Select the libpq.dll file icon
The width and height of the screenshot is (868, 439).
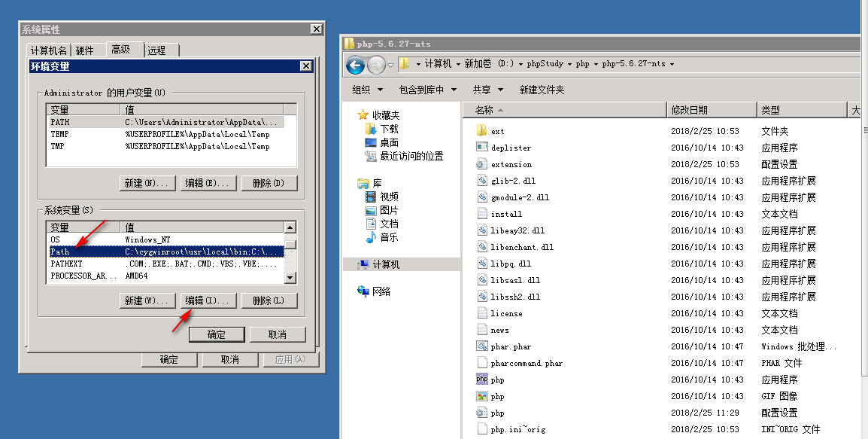tap(481, 264)
